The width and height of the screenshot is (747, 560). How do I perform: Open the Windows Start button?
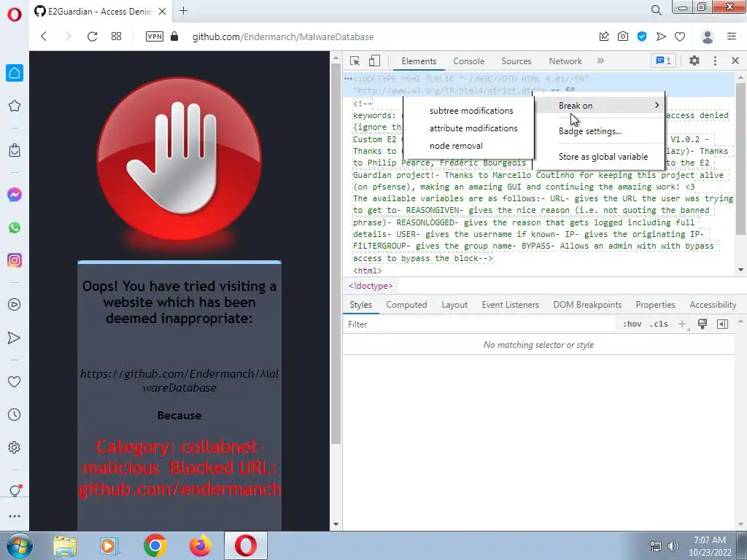point(20,545)
